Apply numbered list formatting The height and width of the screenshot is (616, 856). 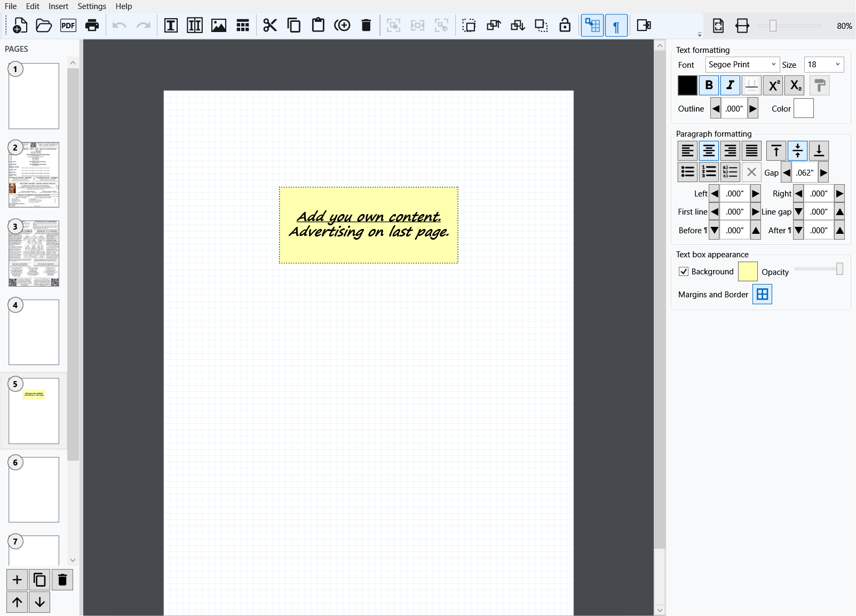tap(709, 172)
